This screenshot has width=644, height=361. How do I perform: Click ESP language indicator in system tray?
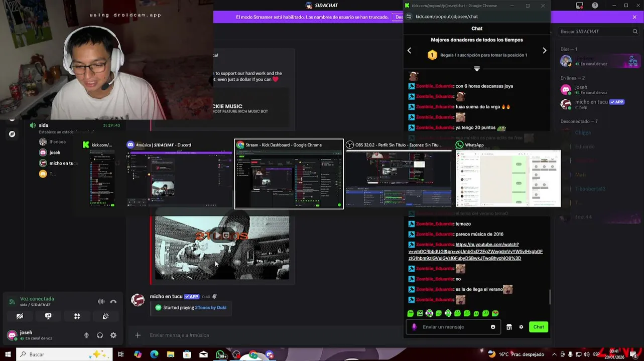(x=597, y=354)
